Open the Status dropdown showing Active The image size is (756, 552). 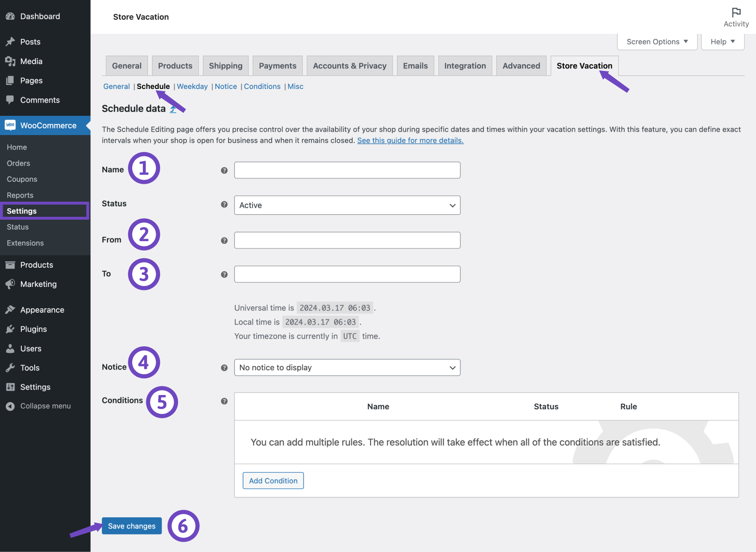tap(347, 205)
